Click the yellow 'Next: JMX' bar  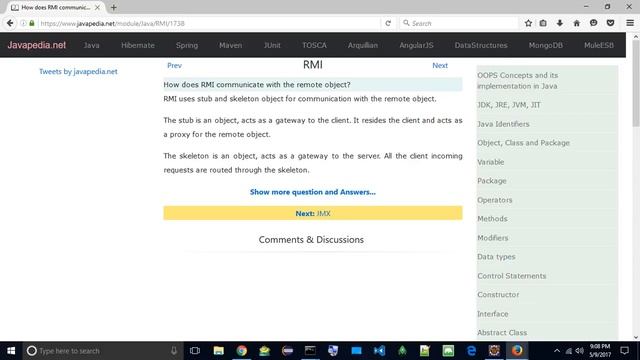(x=313, y=213)
